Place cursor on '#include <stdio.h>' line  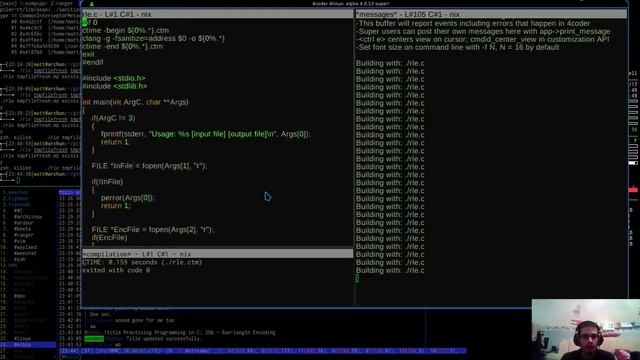[x=114, y=78]
